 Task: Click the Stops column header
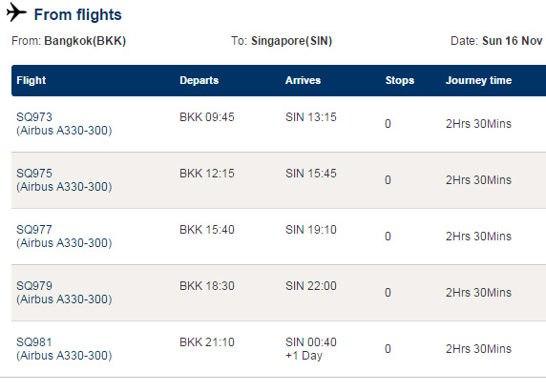tap(399, 80)
